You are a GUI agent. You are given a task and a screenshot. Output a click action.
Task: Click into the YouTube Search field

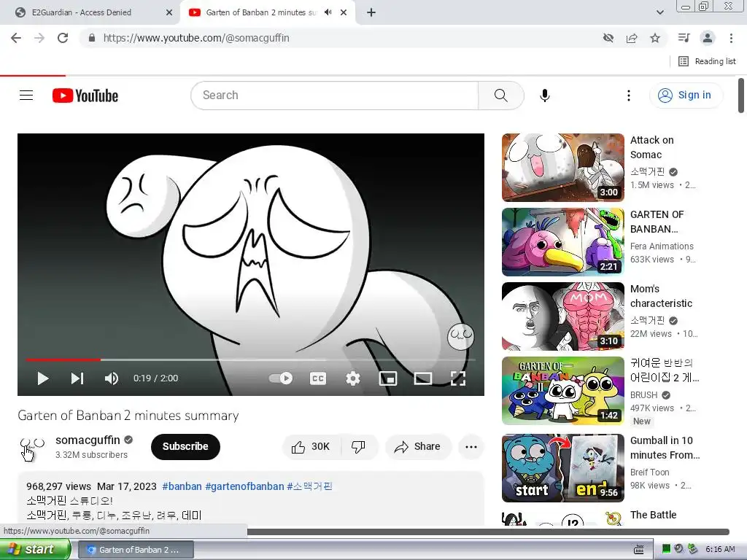pos(334,96)
